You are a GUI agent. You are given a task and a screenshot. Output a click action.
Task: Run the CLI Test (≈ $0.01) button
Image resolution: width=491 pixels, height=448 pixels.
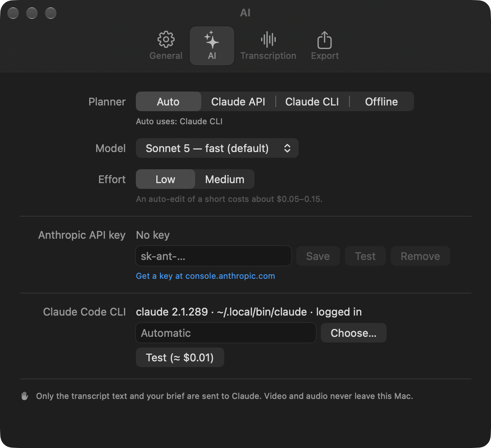pyautogui.click(x=180, y=358)
